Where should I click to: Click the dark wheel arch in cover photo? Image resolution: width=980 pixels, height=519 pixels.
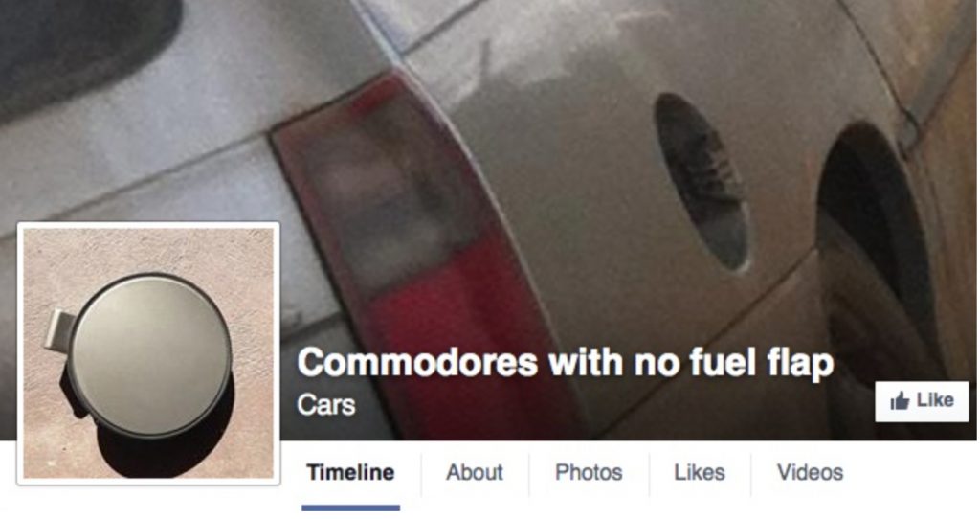click(875, 250)
